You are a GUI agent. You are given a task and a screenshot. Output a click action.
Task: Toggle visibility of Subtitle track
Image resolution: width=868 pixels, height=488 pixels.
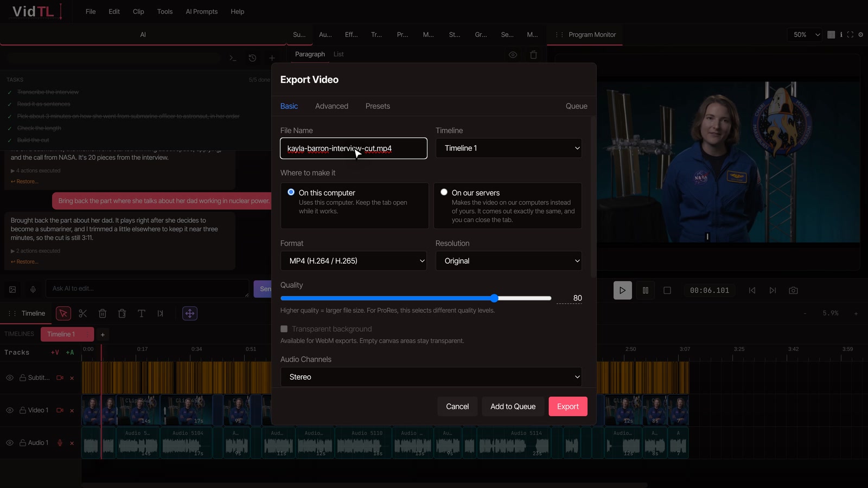[10, 378]
